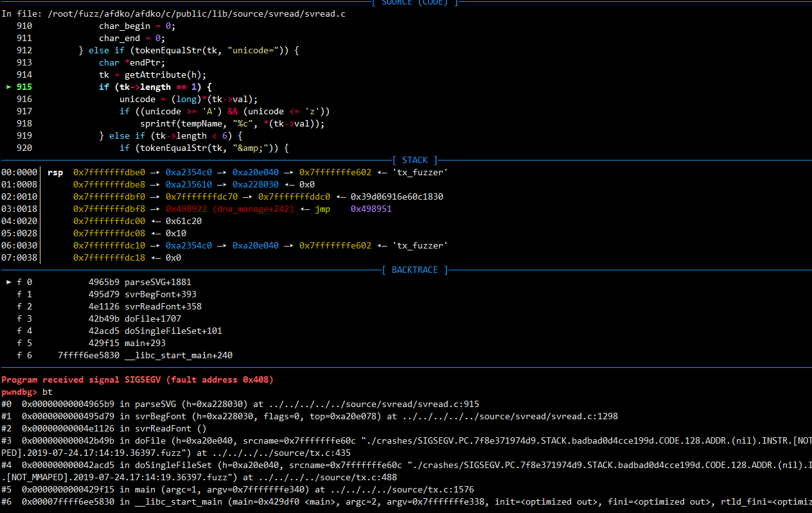Select backtrace frame parseSVG+1881
812x513 pixels.
(x=158, y=282)
